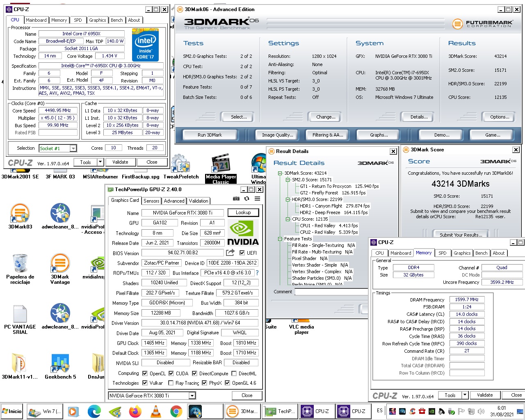525x420 pixels.
Task: Open the Socket #1 selection dropdown in CPU-Z
Action: (73, 148)
